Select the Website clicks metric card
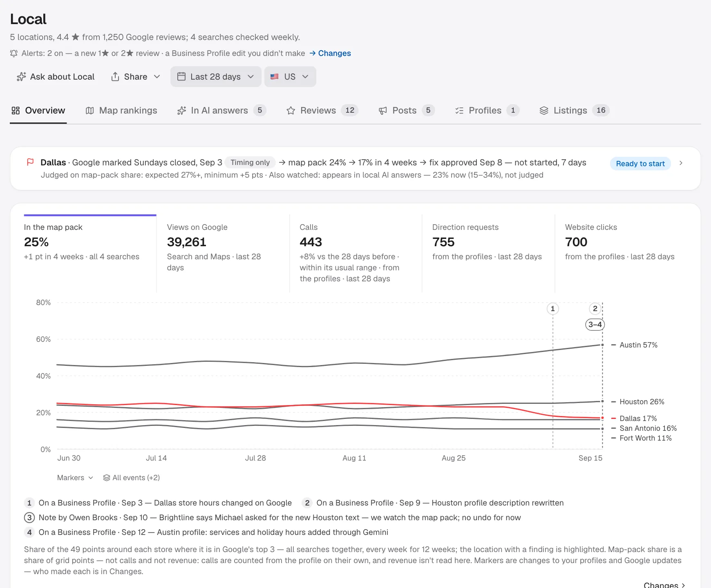The image size is (711, 588). tap(621, 253)
